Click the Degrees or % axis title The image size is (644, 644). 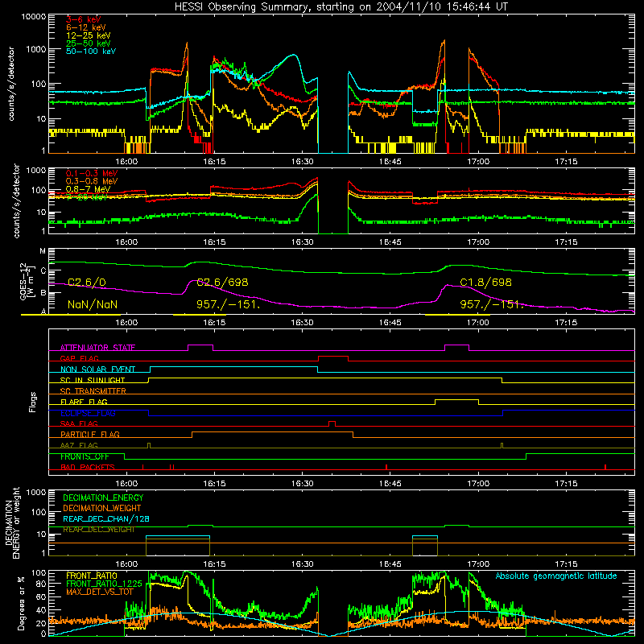click(21, 603)
